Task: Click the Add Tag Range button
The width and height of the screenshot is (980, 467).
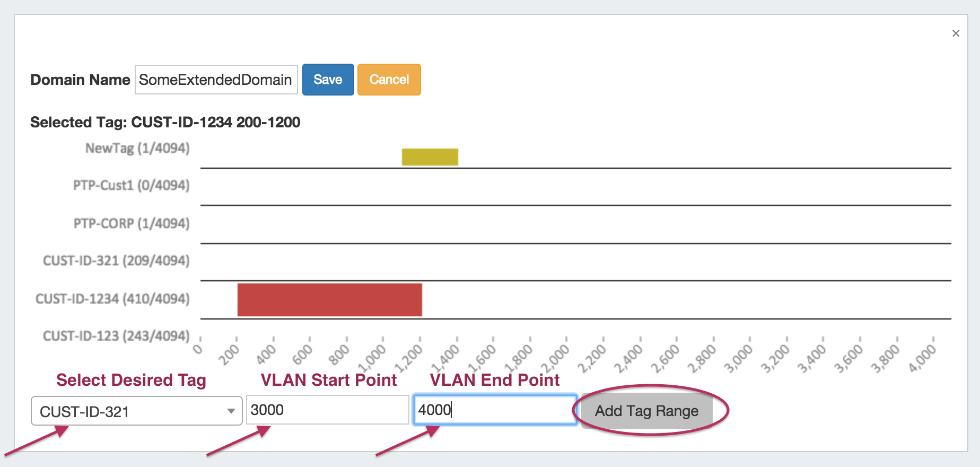Action: [x=646, y=411]
